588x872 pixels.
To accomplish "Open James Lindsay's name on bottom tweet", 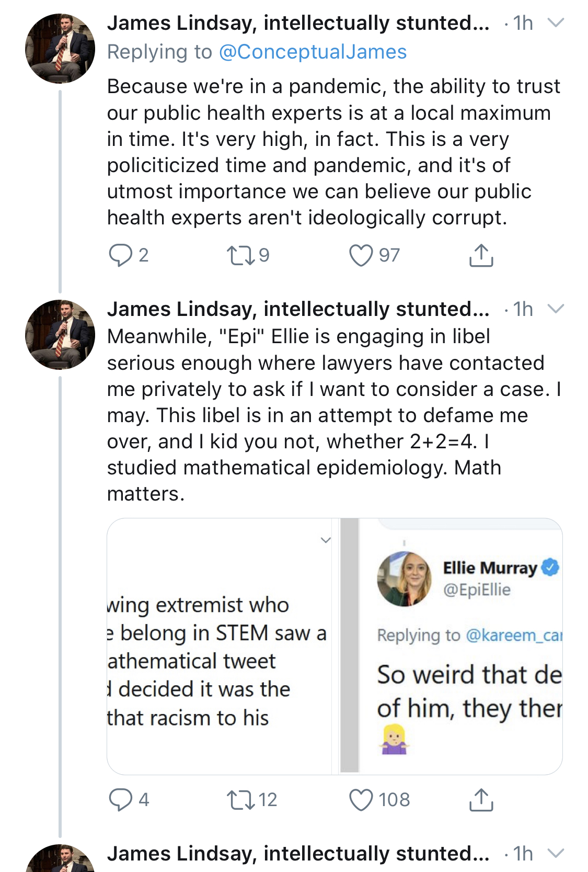I will 298,854.
